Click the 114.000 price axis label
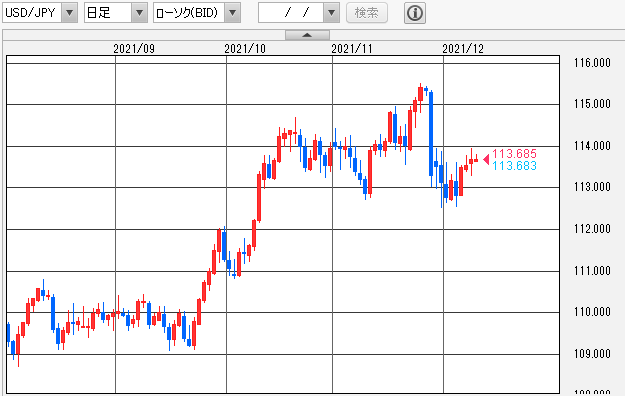 (x=592, y=146)
